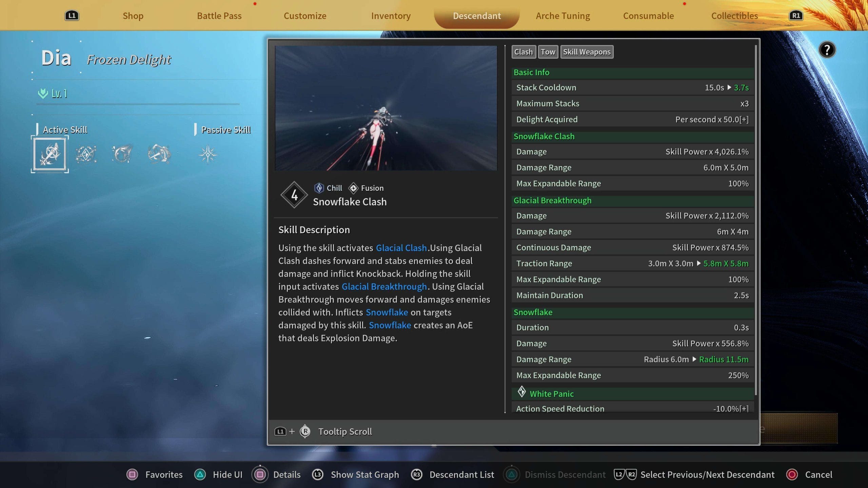This screenshot has width=868, height=488.
Task: Click the Skill Weapons tag
Action: click(587, 52)
